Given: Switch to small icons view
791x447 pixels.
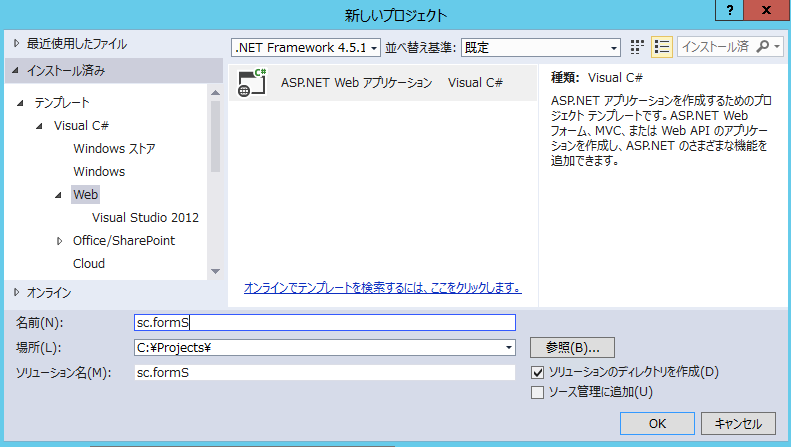Looking at the screenshot, I should pos(637,47).
